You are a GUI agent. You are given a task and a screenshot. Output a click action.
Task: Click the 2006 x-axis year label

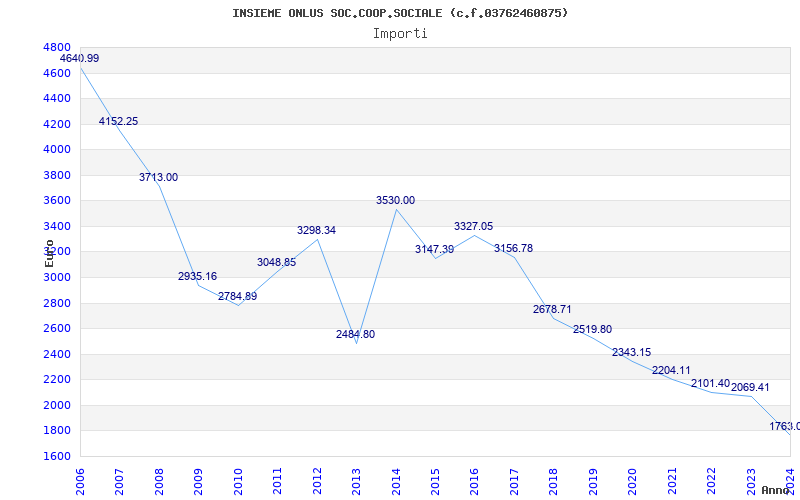coord(80,482)
